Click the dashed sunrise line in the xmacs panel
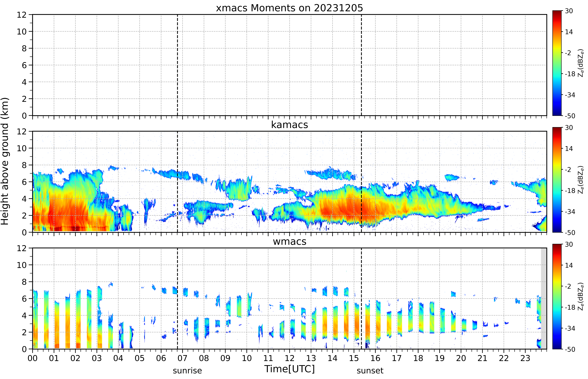The image size is (588, 379). pos(177,65)
